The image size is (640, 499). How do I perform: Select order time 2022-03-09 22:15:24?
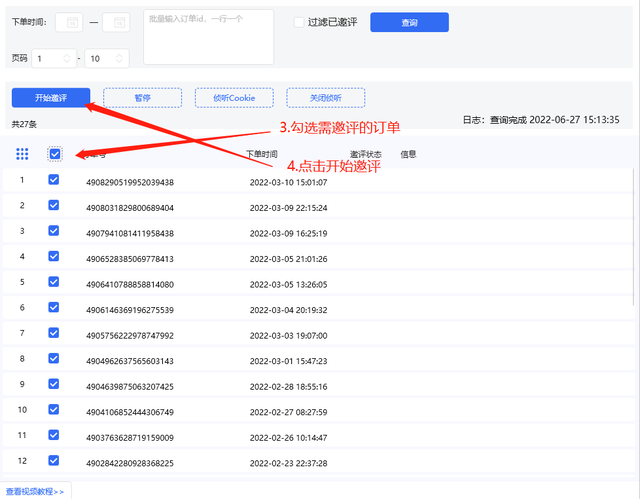pos(289,208)
